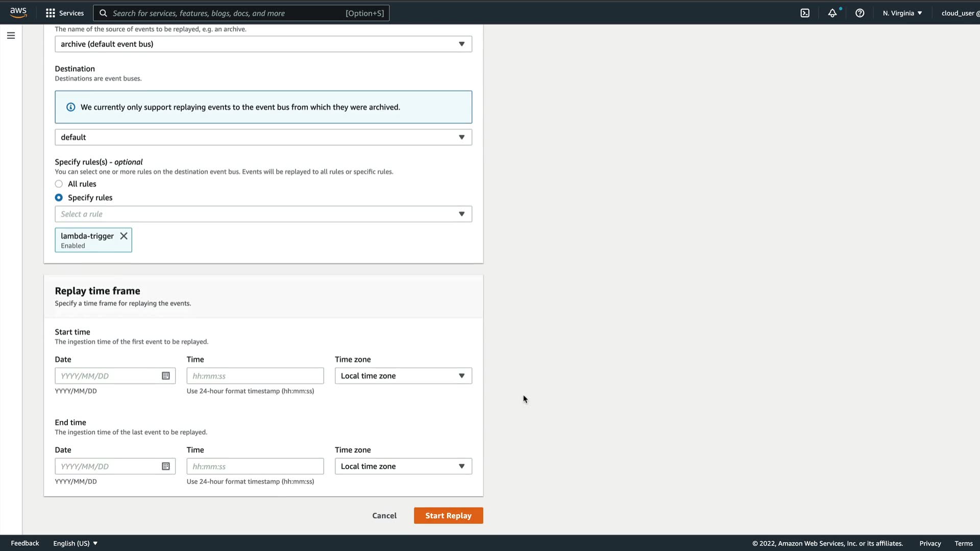Image resolution: width=980 pixels, height=551 pixels.
Task: Expand the End time zone dropdown
Action: click(403, 466)
